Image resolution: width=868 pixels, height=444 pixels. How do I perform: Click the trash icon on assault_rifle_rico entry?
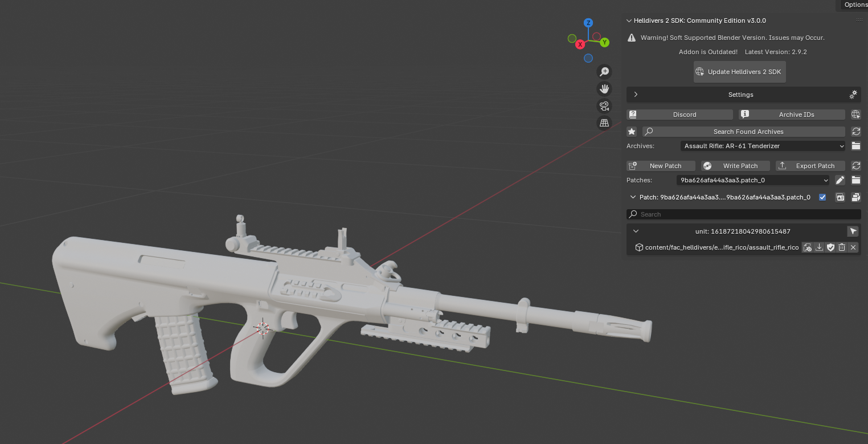click(842, 247)
